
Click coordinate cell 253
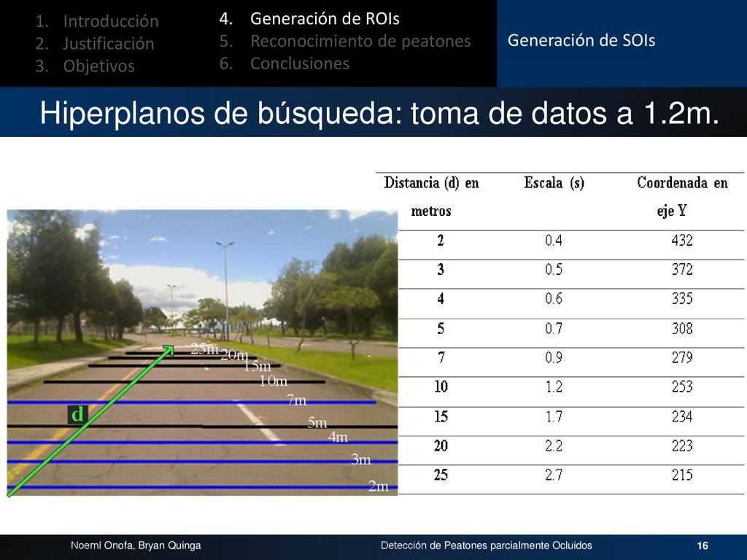(682, 386)
